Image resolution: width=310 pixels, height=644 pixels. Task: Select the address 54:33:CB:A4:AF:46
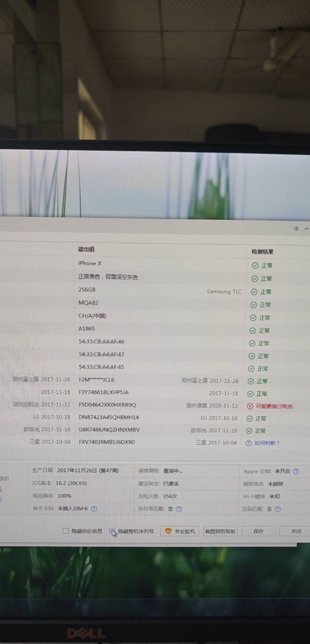click(x=101, y=342)
